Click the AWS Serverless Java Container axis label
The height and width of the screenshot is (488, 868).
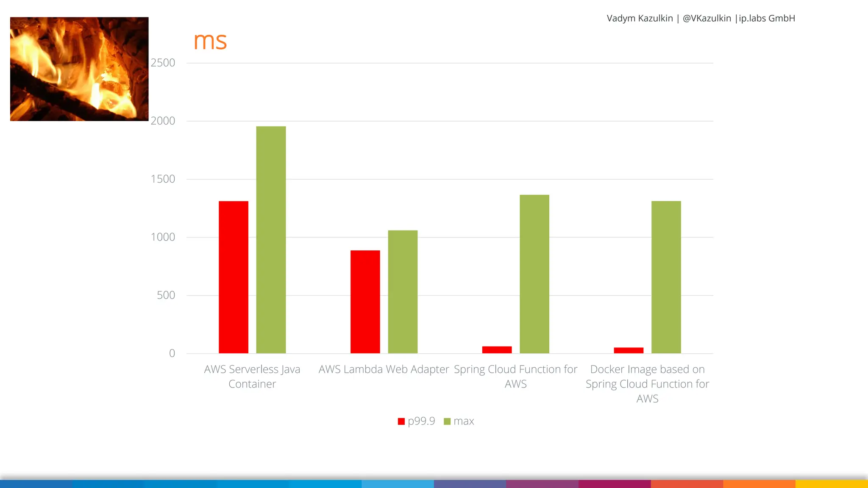tap(252, 377)
